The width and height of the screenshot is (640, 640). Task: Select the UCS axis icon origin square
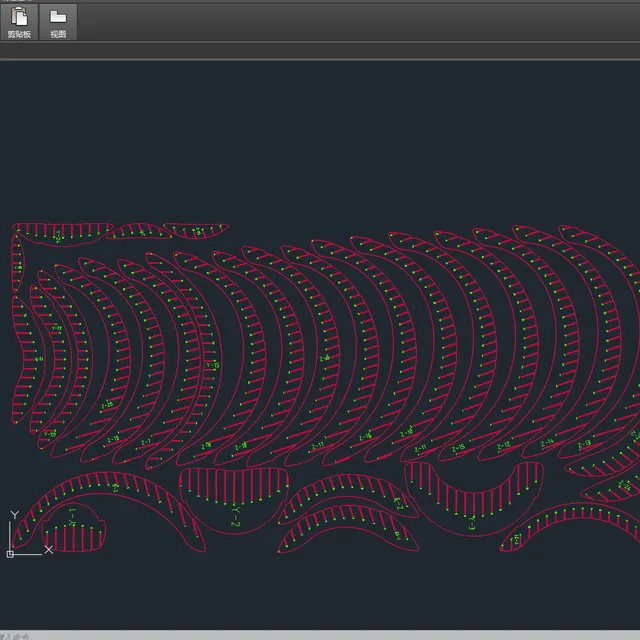pos(10,554)
